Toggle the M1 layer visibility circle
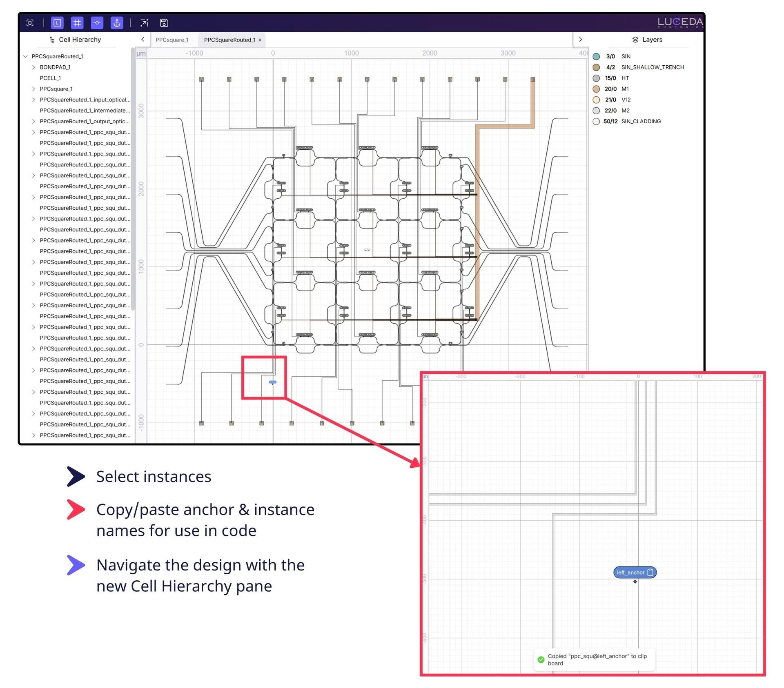Screen dimensions: 784x688 596,89
